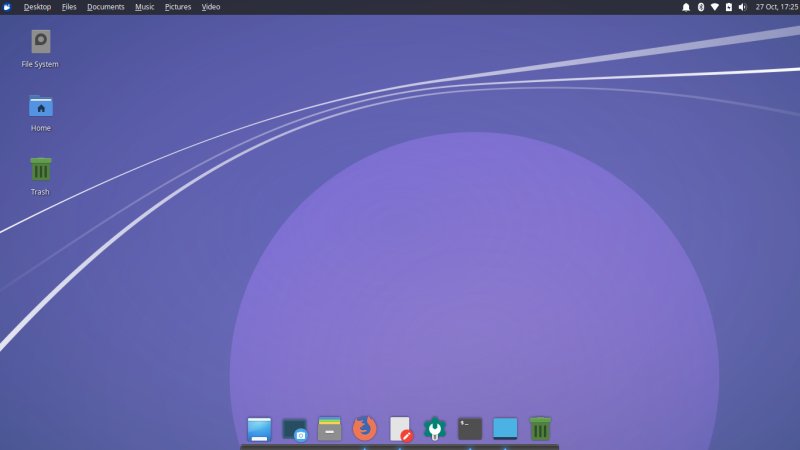Open the Desktop menu in top panel
This screenshot has width=800, height=450.
(37, 7)
